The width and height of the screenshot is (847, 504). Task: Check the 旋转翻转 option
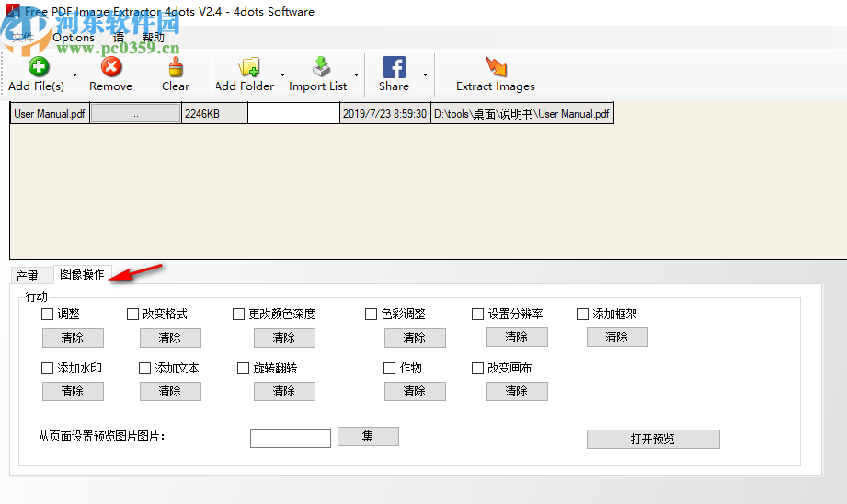coord(243,368)
